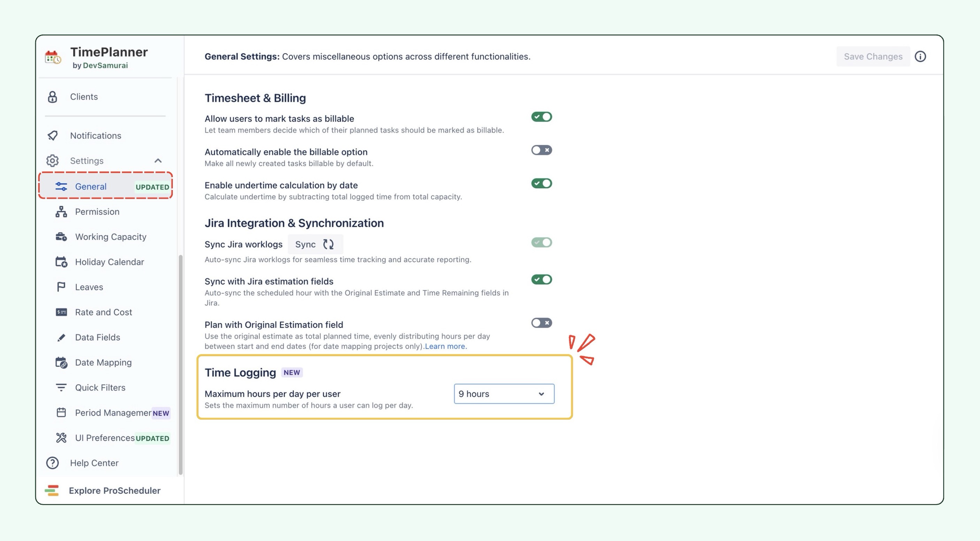Click the Help Center question mark icon
The image size is (980, 541).
(x=53, y=463)
